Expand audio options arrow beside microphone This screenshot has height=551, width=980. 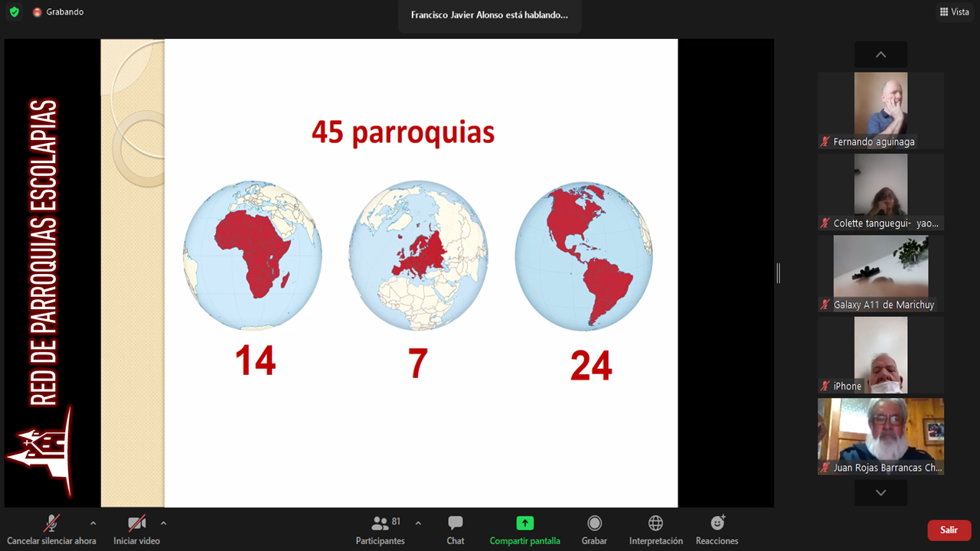pos(93,523)
